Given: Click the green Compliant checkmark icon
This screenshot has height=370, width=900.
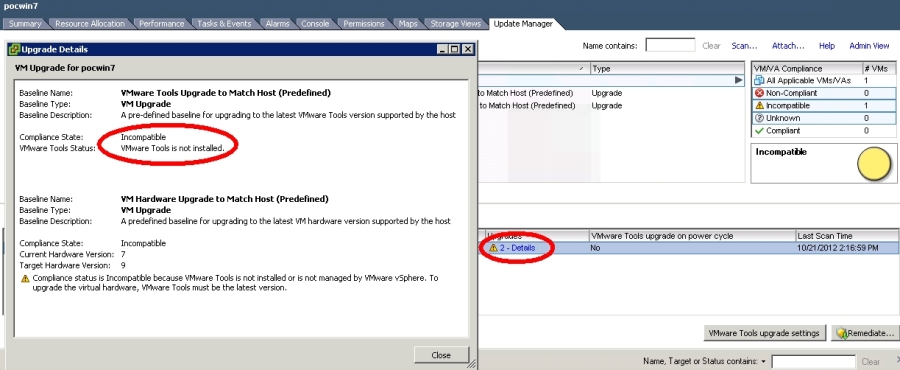Looking at the screenshot, I should [x=759, y=131].
